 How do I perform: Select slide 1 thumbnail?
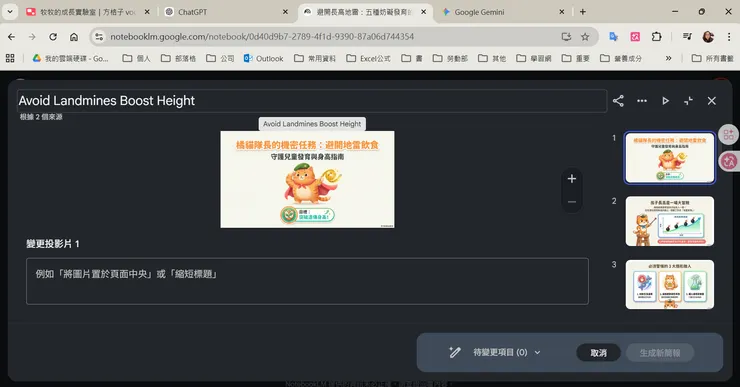click(x=670, y=158)
